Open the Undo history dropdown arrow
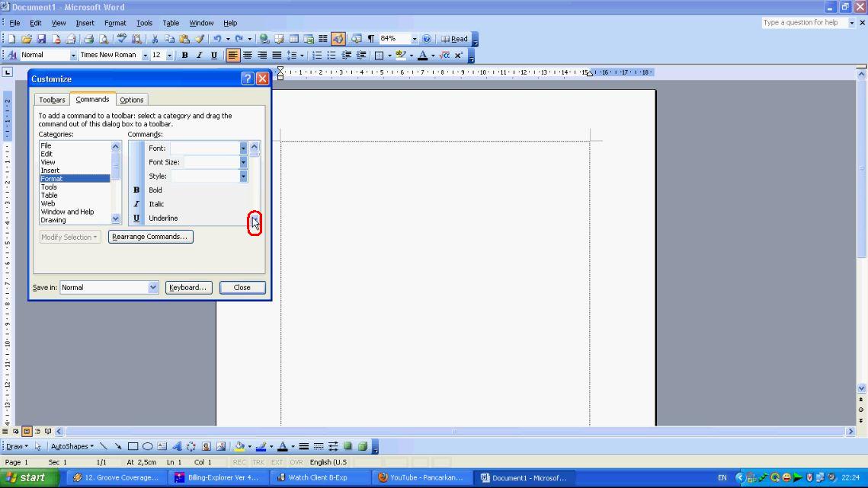Screen dimensions: 868x488 (228, 39)
